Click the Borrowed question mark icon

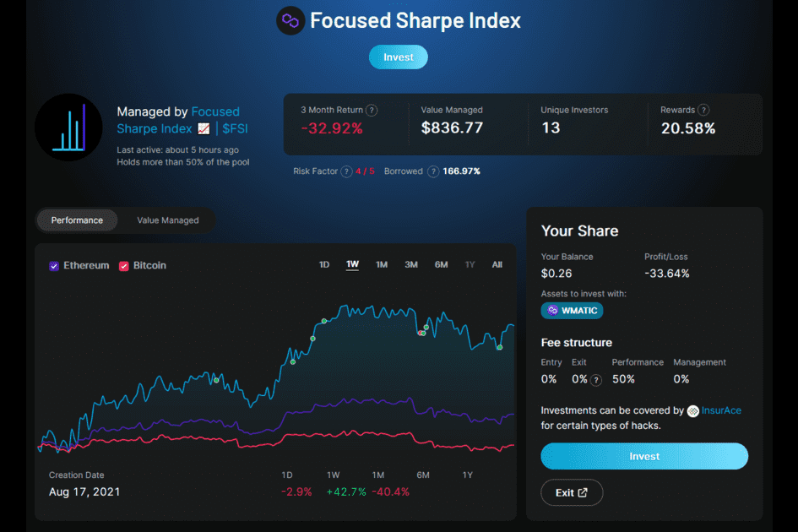[x=432, y=171]
